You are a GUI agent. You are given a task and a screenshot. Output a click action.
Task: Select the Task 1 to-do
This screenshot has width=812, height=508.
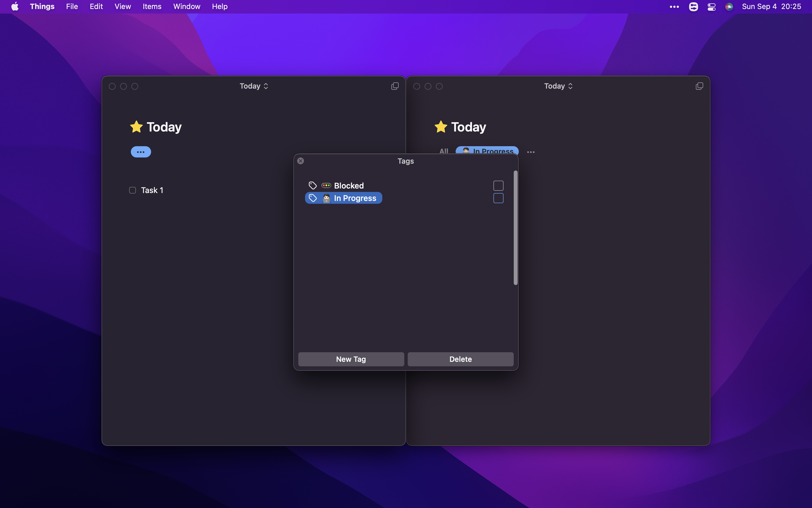click(x=152, y=190)
